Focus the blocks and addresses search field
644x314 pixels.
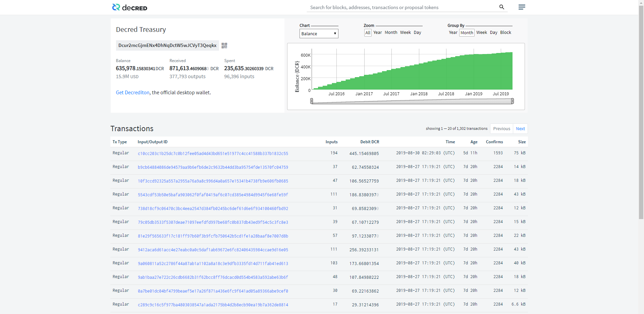tap(402, 7)
